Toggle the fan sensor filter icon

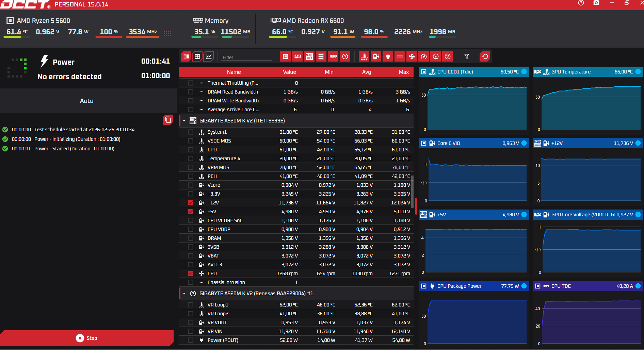(412, 57)
